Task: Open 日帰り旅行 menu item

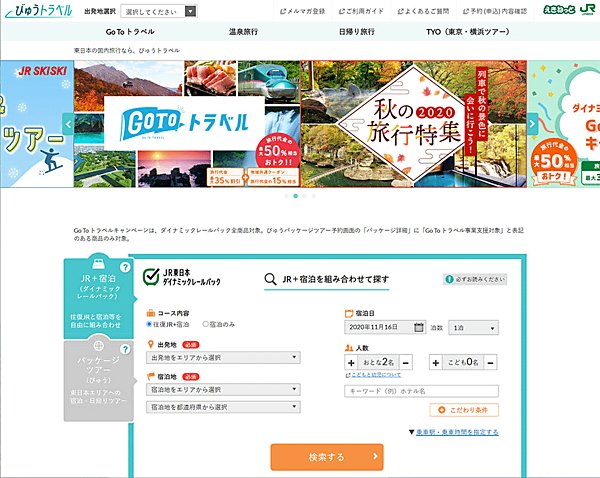Action: [x=357, y=32]
